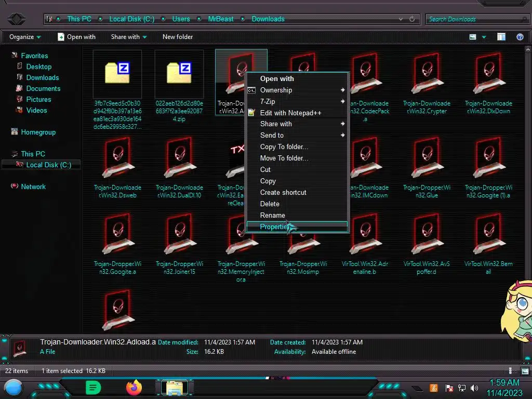Expand the 7-Zip submenu
This screenshot has width=532, height=399.
click(297, 101)
